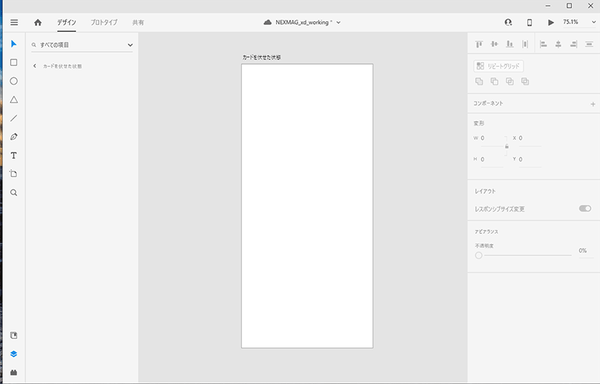Image resolution: width=600 pixels, height=384 pixels.
Task: Align left edges icon
Action: click(x=543, y=44)
